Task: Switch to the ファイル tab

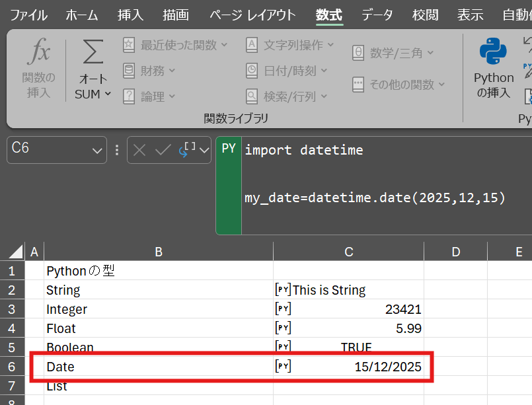Action: (x=29, y=15)
